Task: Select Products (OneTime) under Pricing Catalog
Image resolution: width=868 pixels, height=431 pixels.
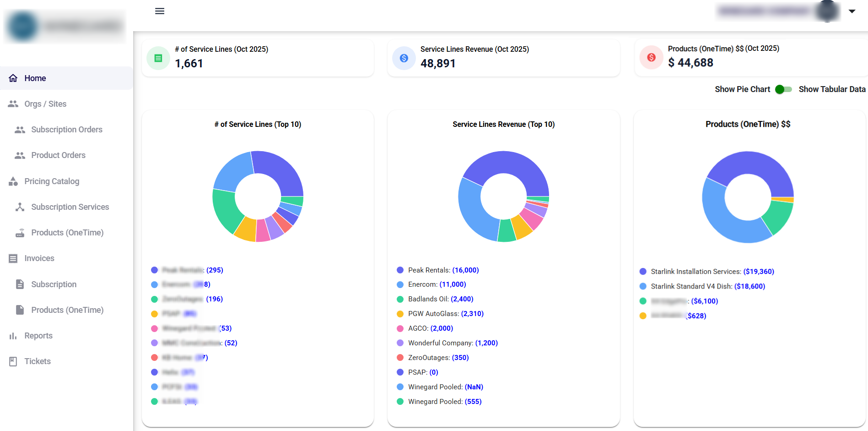Action: [67, 233]
